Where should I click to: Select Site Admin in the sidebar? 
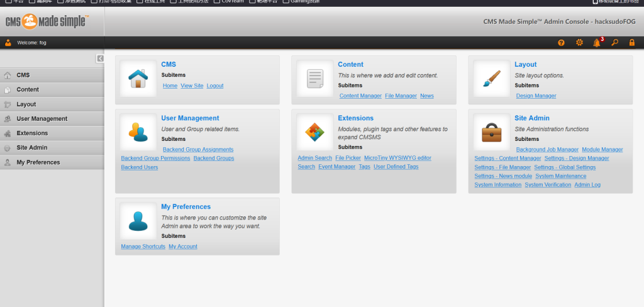[x=52, y=148]
